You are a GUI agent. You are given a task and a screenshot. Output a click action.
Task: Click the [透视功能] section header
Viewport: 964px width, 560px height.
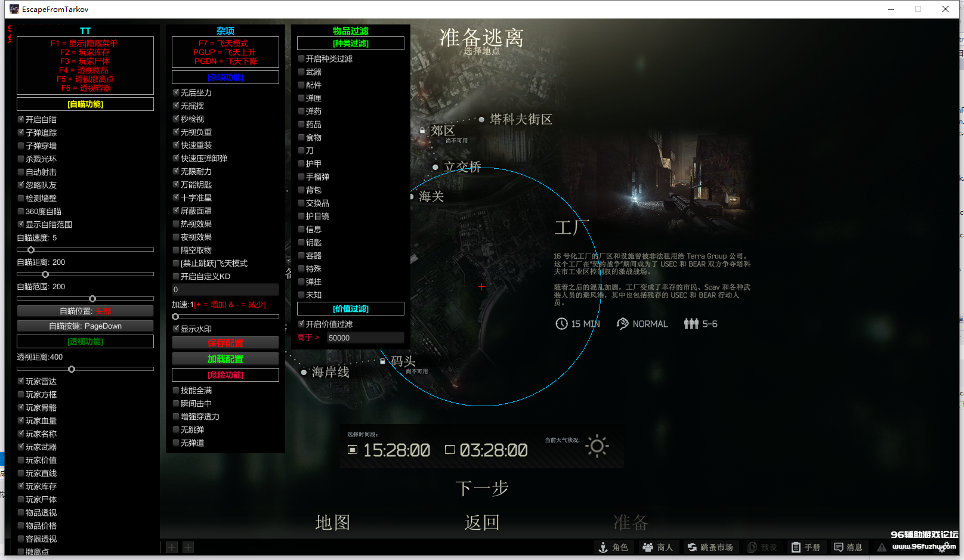pyautogui.click(x=85, y=341)
